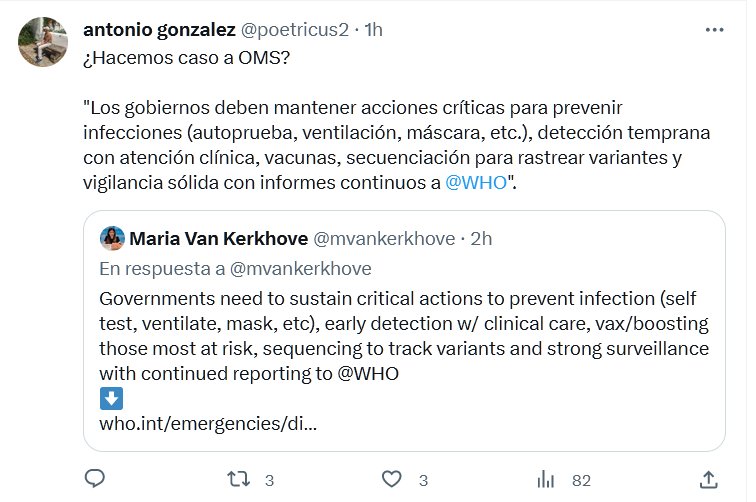Click the @mvankerkhove handle in quoted tweet
Viewport: 756px width, 502px height.
point(385,239)
